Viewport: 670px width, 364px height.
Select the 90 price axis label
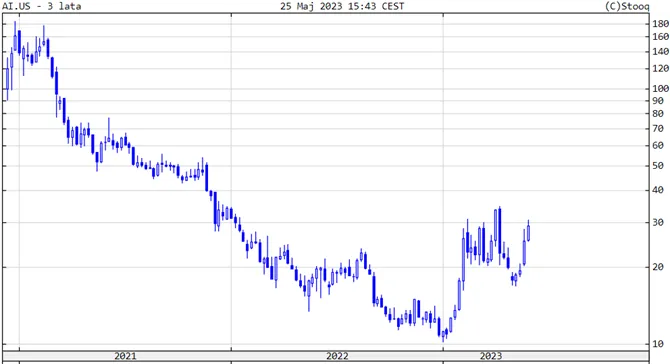658,101
